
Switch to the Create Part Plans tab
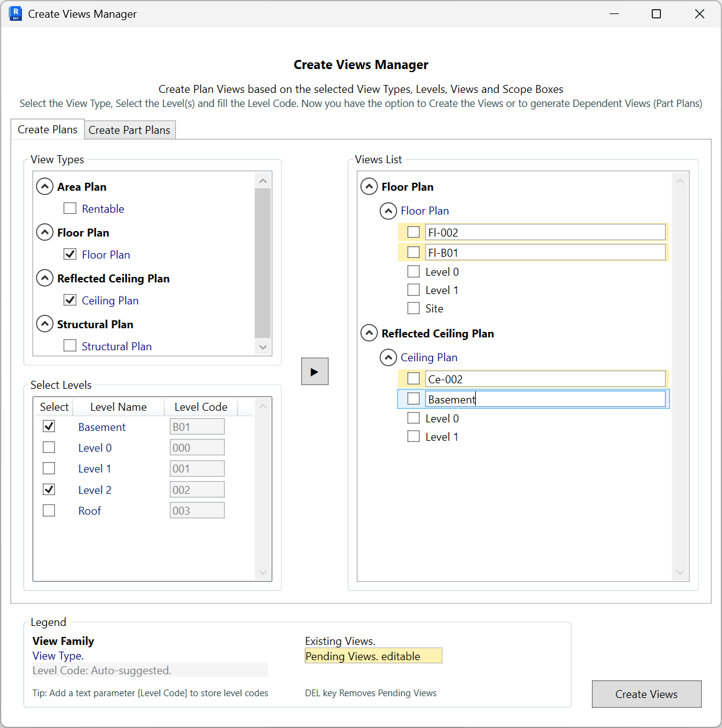[129, 130]
